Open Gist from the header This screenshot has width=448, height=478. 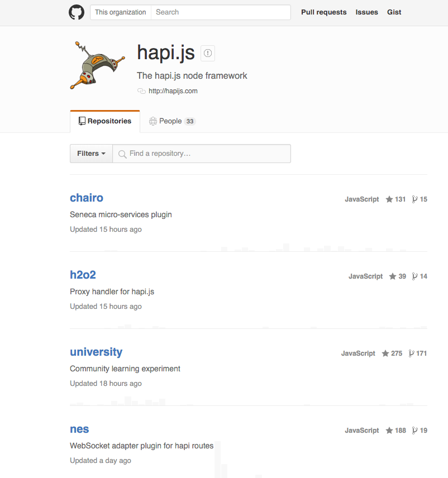pyautogui.click(x=394, y=12)
